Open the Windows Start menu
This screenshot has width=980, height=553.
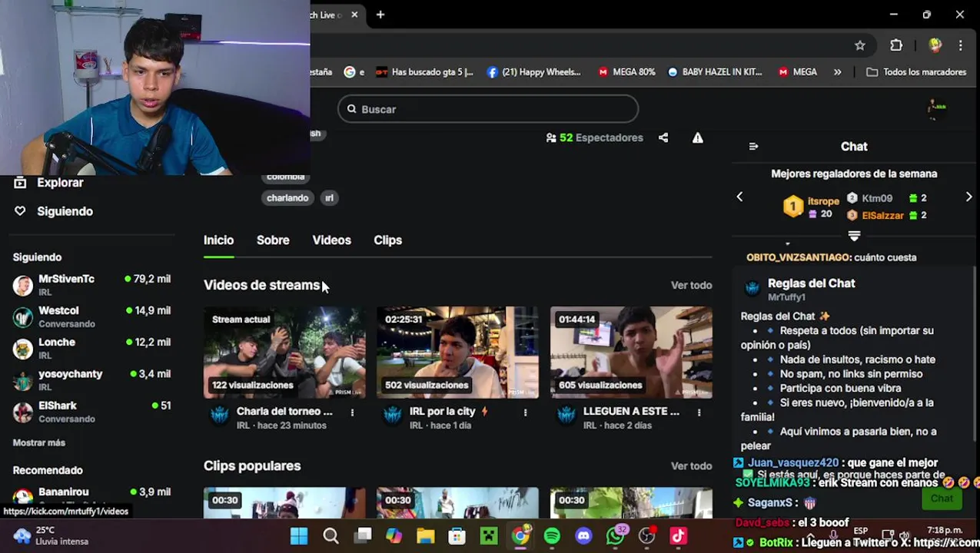tap(299, 536)
